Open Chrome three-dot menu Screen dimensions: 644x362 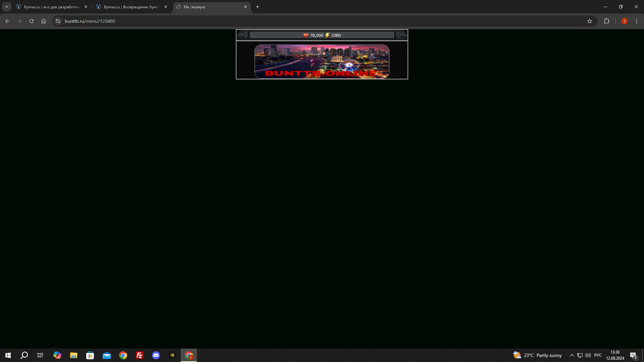[x=637, y=21]
